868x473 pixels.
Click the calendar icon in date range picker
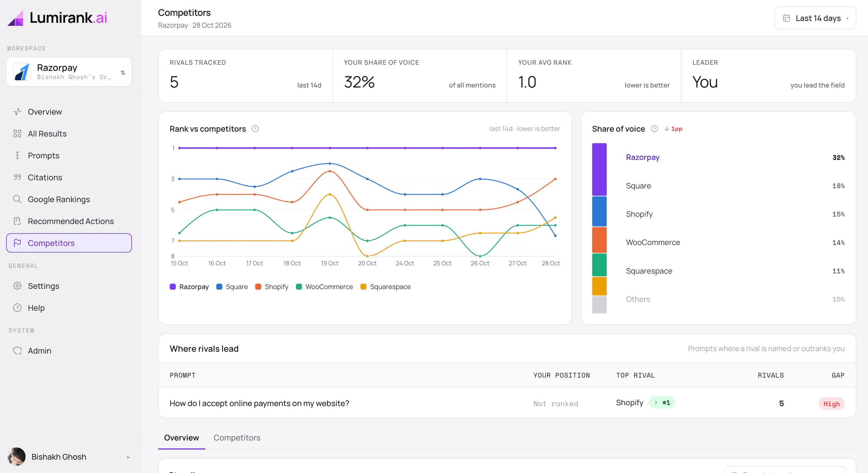tap(786, 18)
